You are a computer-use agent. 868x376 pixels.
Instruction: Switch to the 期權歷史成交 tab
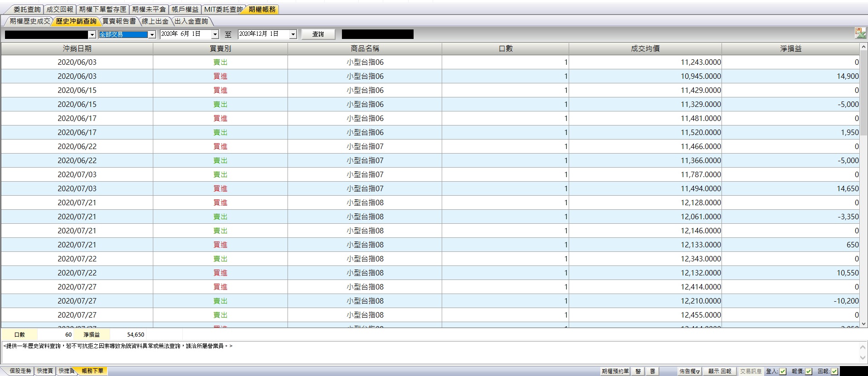[30, 21]
